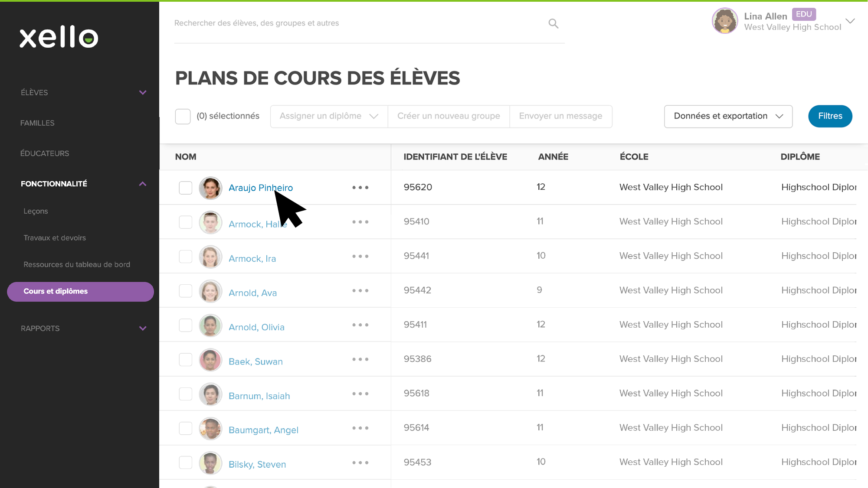Open the three-dot menu for Armock, Ira
Image resolution: width=868 pixels, height=488 pixels.
(360, 256)
